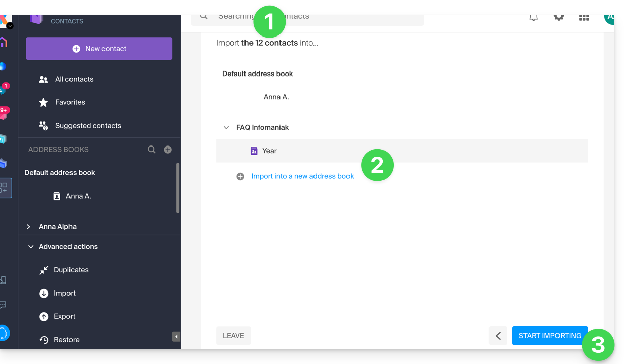This screenshot has width=629, height=364.
Task: Click the Duplicates merge icon
Action: click(x=44, y=270)
